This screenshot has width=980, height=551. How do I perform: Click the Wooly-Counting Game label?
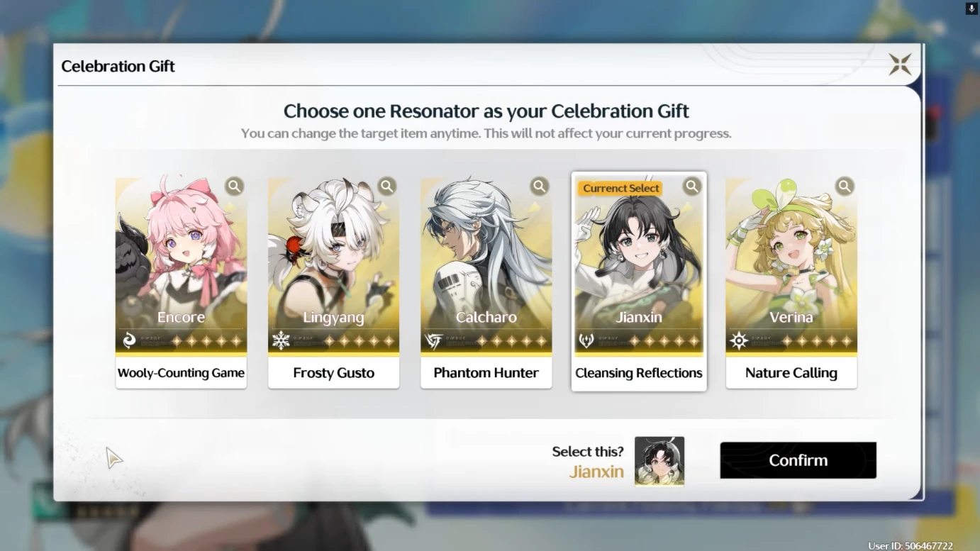point(182,373)
